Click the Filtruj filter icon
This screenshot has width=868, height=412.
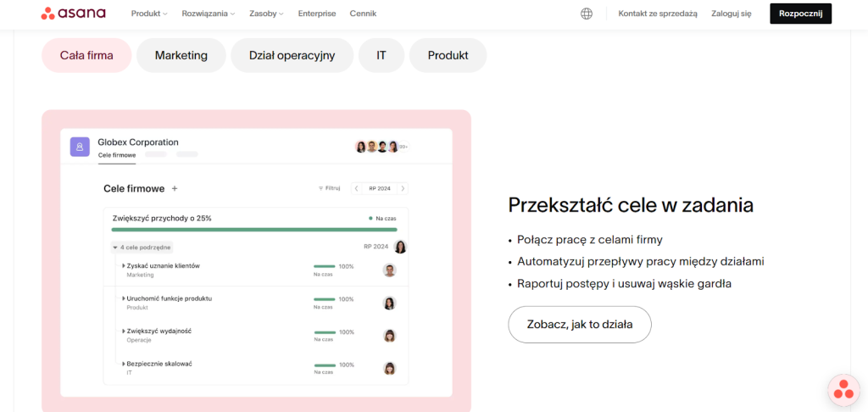click(x=320, y=188)
